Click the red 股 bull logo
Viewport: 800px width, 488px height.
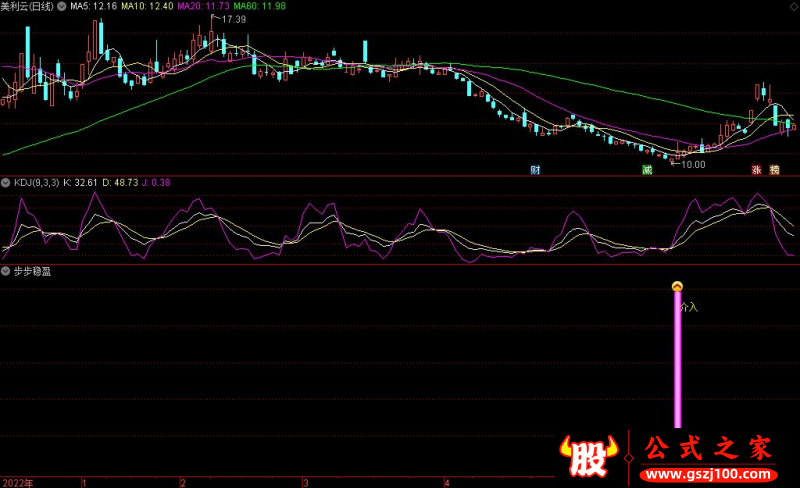click(x=590, y=456)
